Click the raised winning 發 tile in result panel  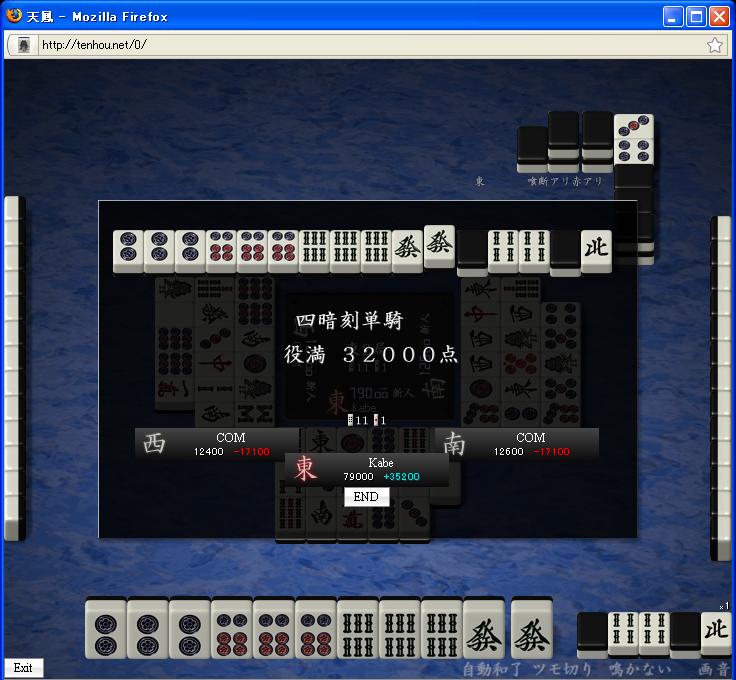tap(439, 246)
